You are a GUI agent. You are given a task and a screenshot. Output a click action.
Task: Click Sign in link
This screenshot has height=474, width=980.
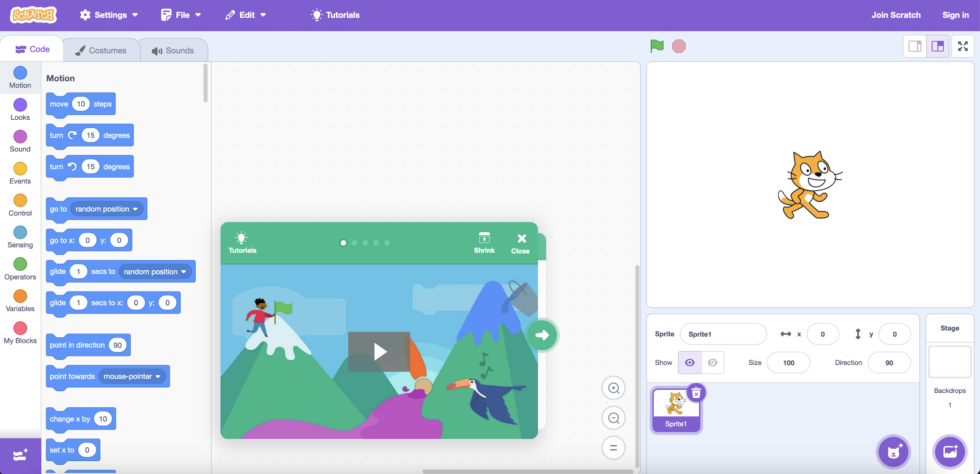(x=955, y=15)
